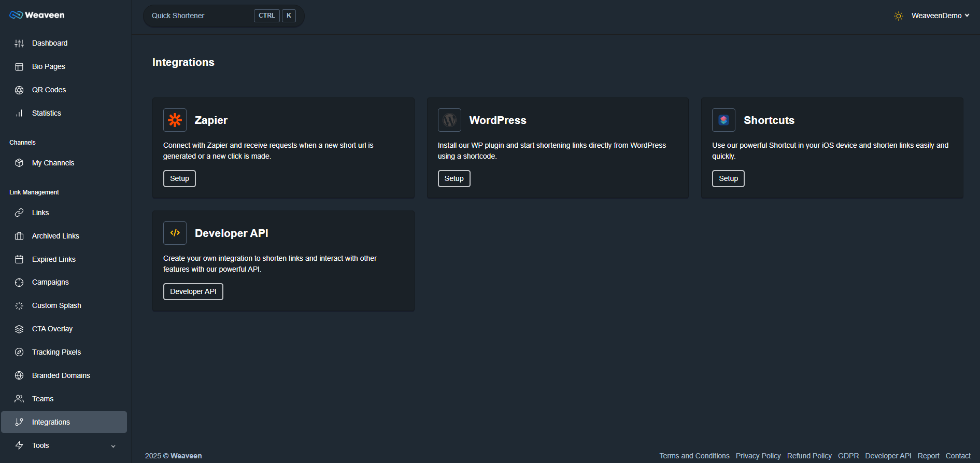980x463 pixels.
Task: Click the Branded Domains globe icon
Action: (19, 375)
